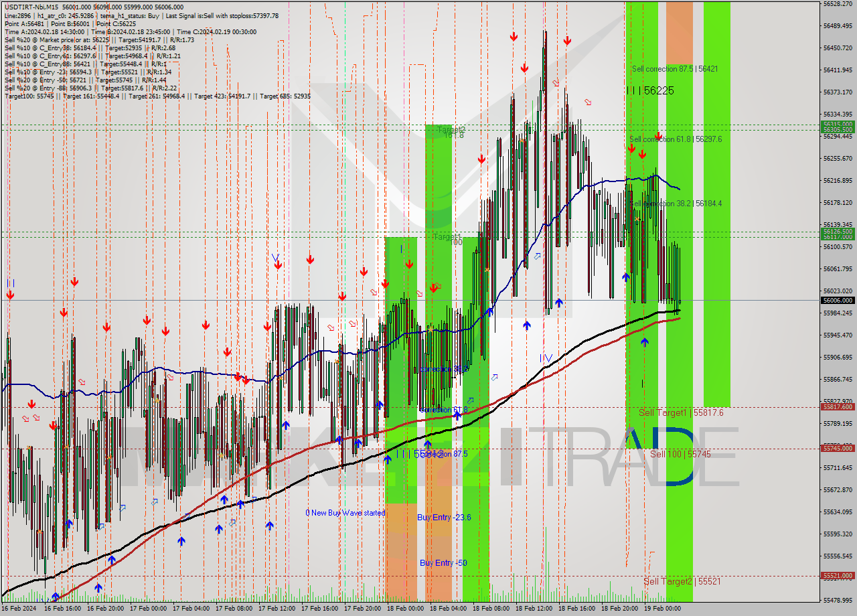Click the '18 Feb 20:00' time label
The height and width of the screenshot is (616, 857).
pos(620,609)
